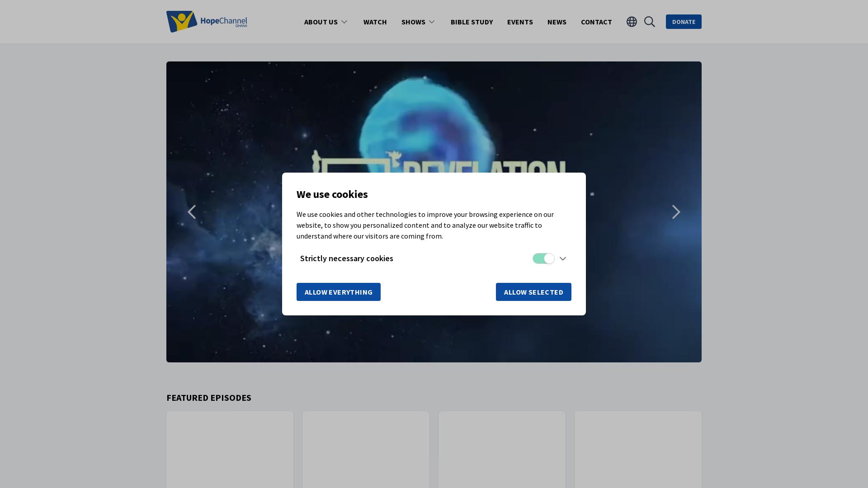Scroll down to FEATURED EPISODES section

tap(209, 398)
